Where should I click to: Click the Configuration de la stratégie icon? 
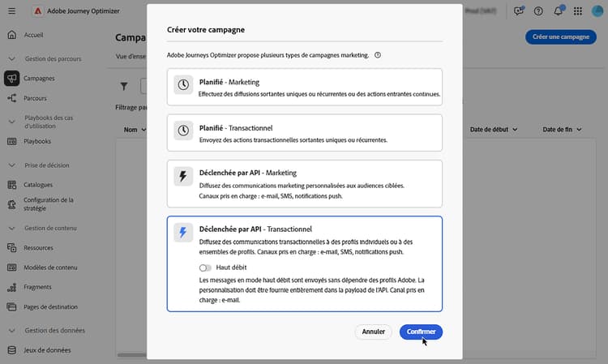coord(12,204)
